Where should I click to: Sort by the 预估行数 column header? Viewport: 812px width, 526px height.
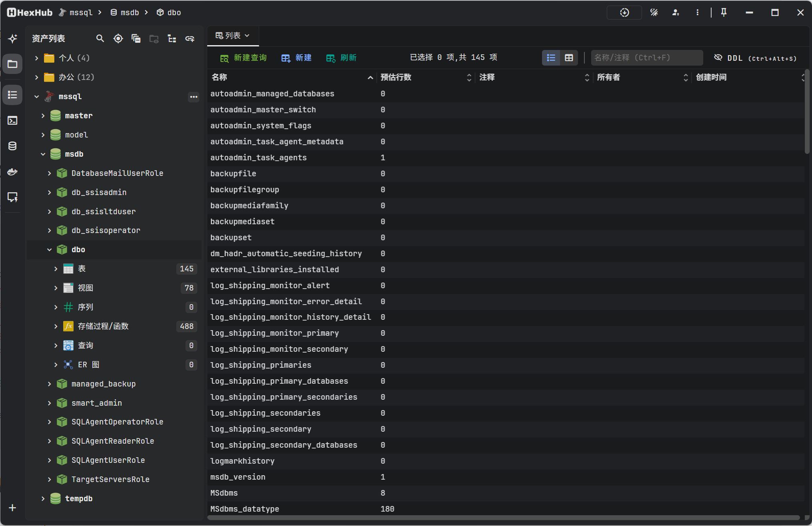click(x=426, y=77)
